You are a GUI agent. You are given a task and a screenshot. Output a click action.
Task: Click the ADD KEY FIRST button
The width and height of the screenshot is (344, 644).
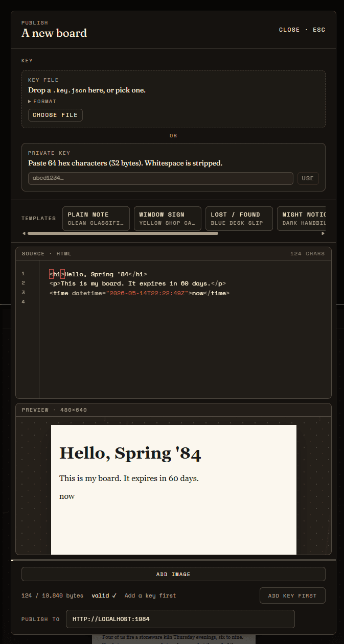pos(292,595)
